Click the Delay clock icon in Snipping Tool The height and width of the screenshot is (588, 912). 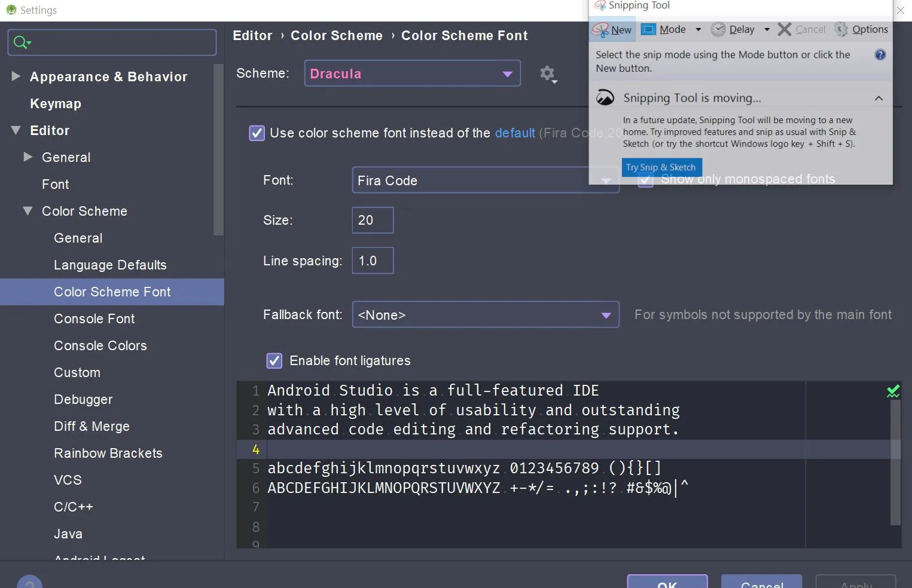pyautogui.click(x=718, y=29)
